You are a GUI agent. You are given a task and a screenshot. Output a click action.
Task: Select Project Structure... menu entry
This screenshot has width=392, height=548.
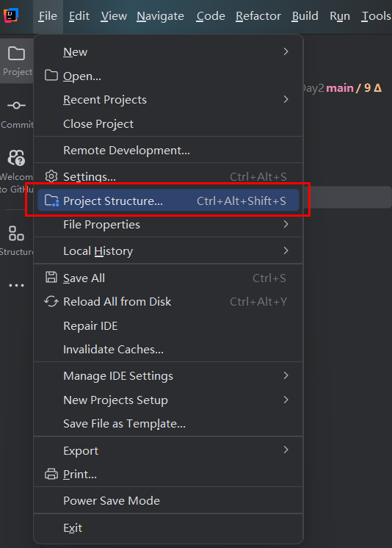(168, 201)
